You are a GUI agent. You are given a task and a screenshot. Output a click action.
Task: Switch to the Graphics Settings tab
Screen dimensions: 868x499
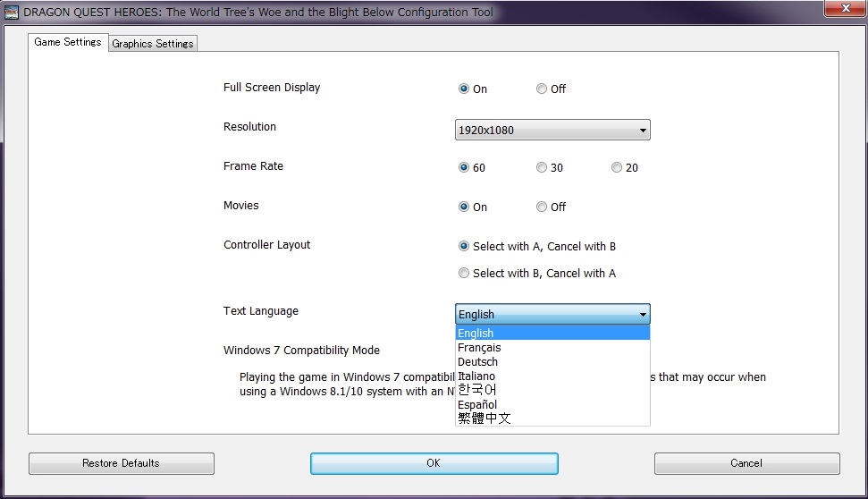(153, 43)
